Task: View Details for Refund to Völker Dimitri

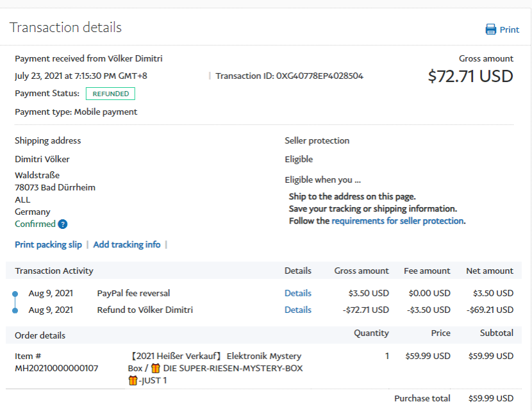Action: tap(297, 310)
